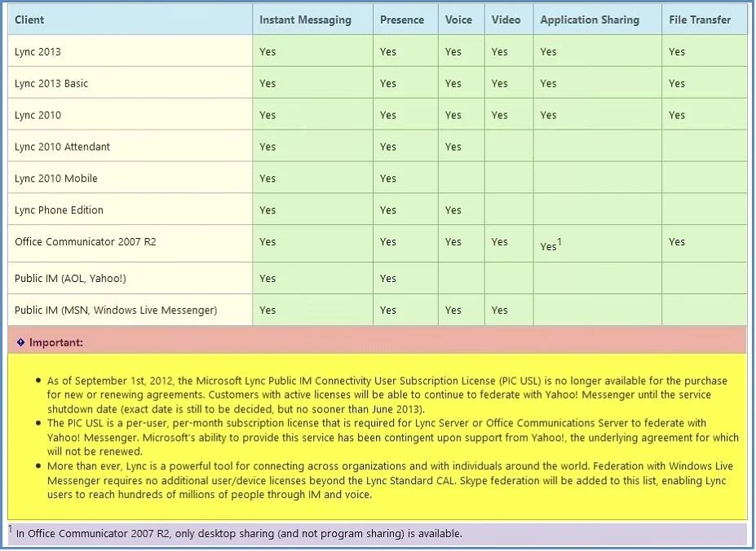Click the File Transfer Yes cell for Lync 2010

click(704, 115)
